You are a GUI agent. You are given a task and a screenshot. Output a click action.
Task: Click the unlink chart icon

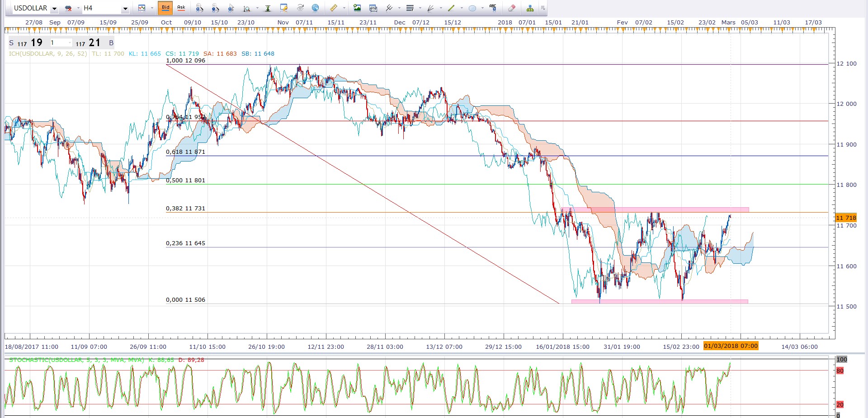click(68, 8)
